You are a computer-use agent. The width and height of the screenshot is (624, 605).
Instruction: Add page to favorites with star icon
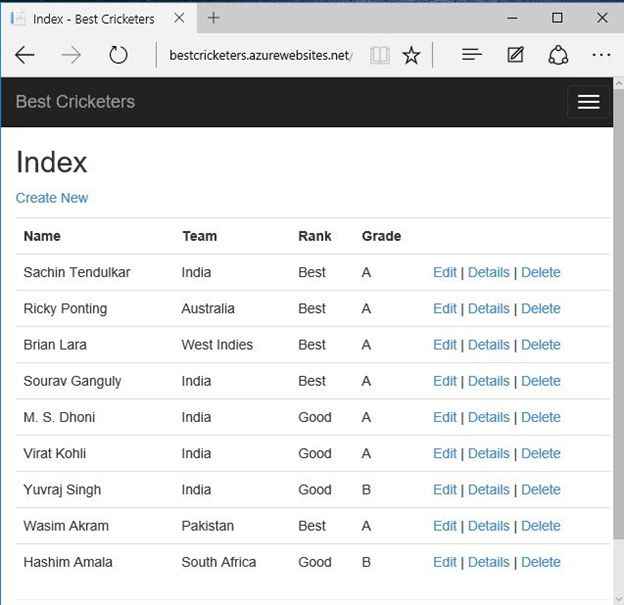coord(411,55)
